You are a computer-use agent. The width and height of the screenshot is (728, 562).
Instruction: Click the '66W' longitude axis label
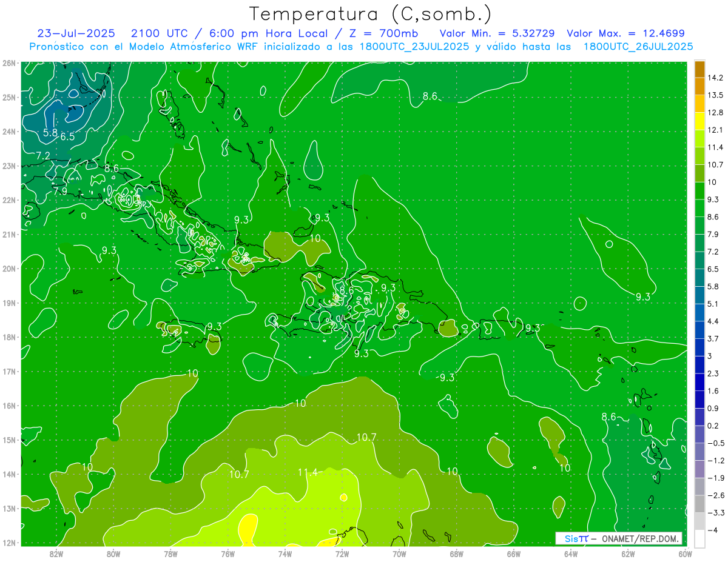click(x=513, y=554)
